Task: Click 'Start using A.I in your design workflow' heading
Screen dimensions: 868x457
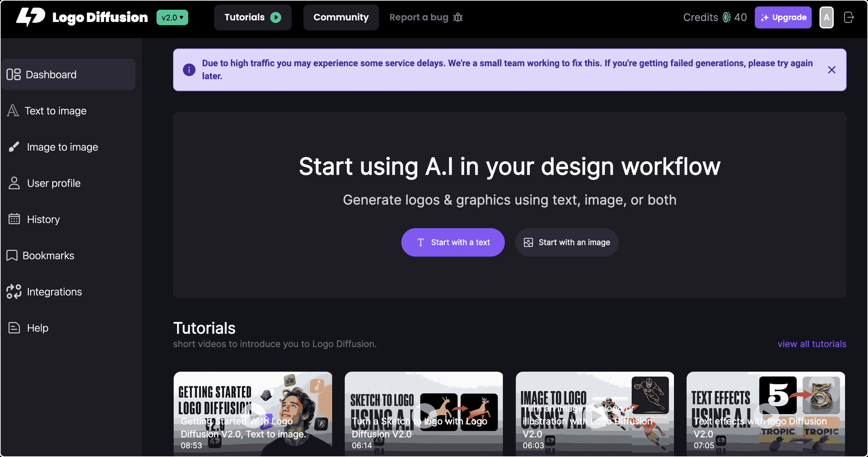Action: tap(509, 166)
